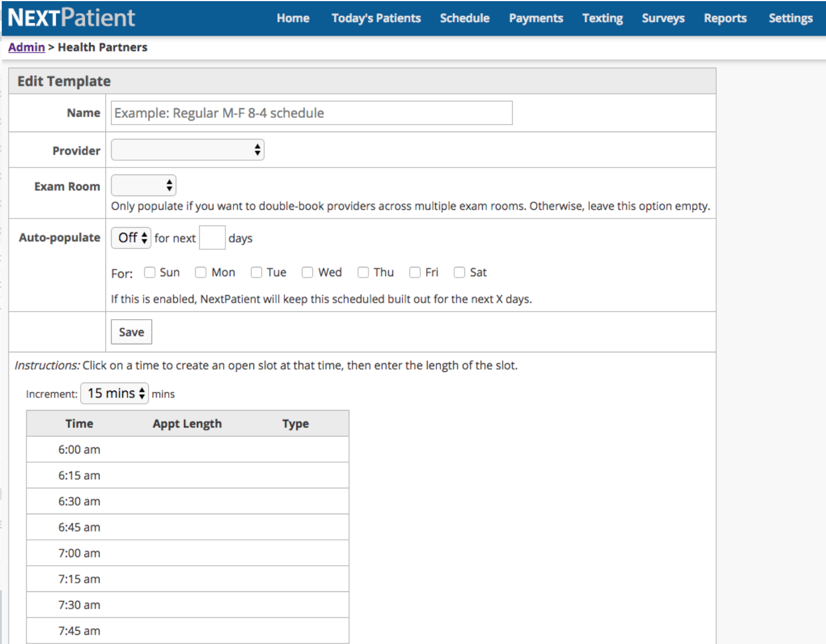Image resolution: width=826 pixels, height=644 pixels.
Task: Navigate to Today's Patients
Action: 375,18
